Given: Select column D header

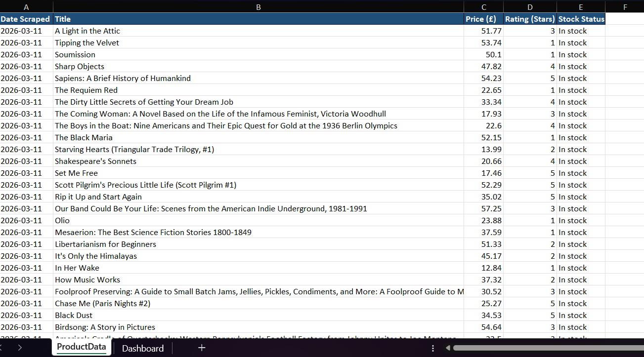Looking at the screenshot, I should click(530, 7).
